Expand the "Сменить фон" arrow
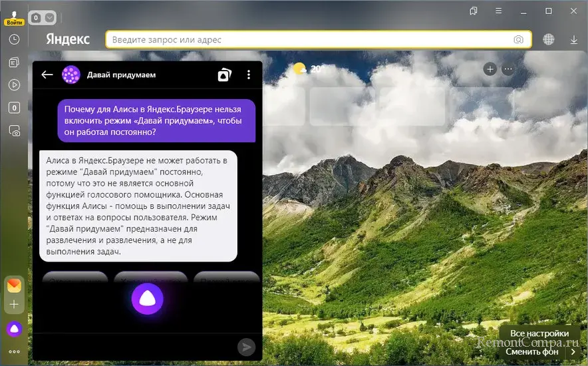The height and width of the screenshot is (366, 588). point(572,351)
